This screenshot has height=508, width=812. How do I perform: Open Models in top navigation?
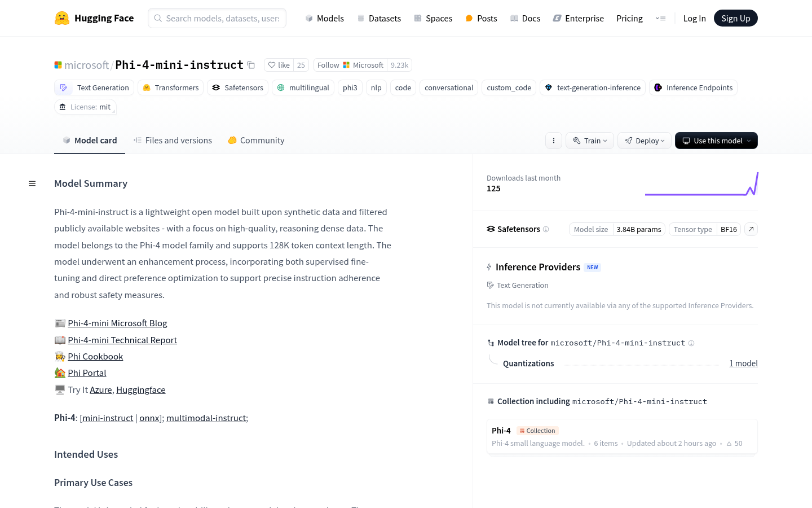click(324, 18)
